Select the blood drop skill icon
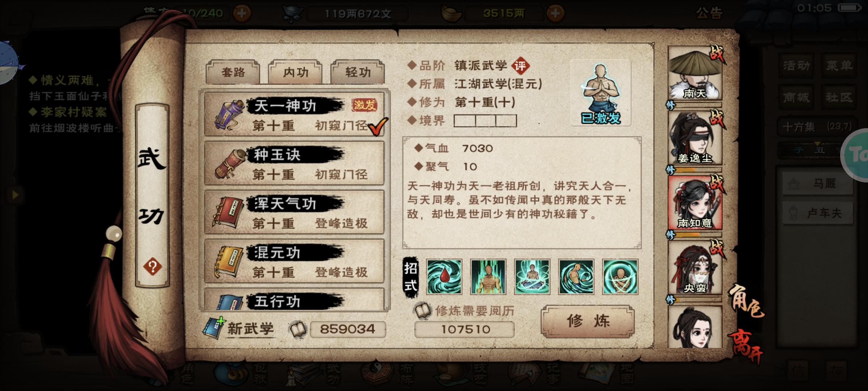The width and height of the screenshot is (868, 391). [x=444, y=277]
